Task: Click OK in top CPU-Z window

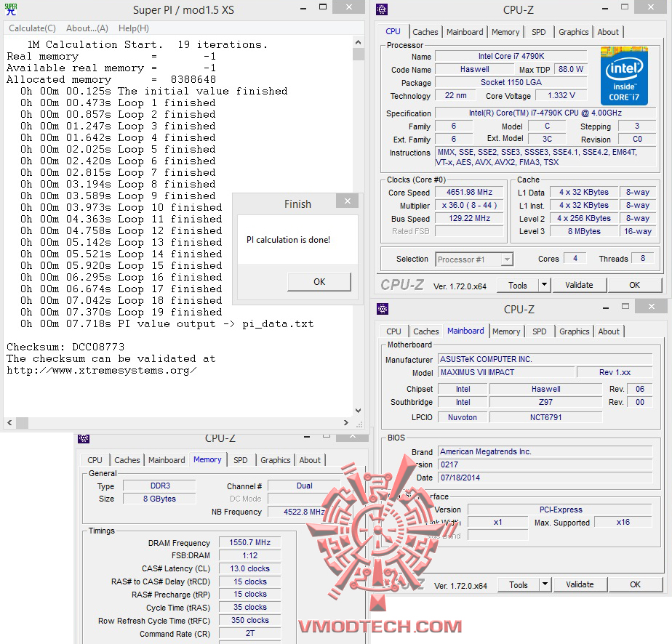Action: coord(634,285)
